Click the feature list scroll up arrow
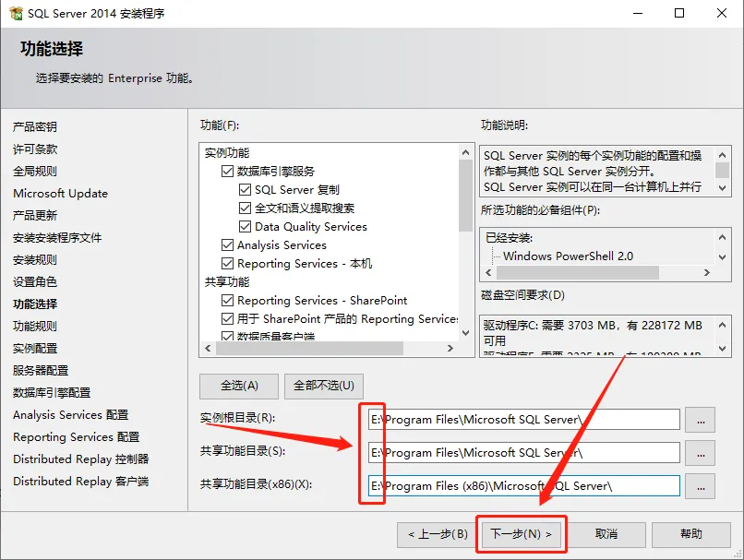Viewport: 744px width, 560px height. pos(465,152)
